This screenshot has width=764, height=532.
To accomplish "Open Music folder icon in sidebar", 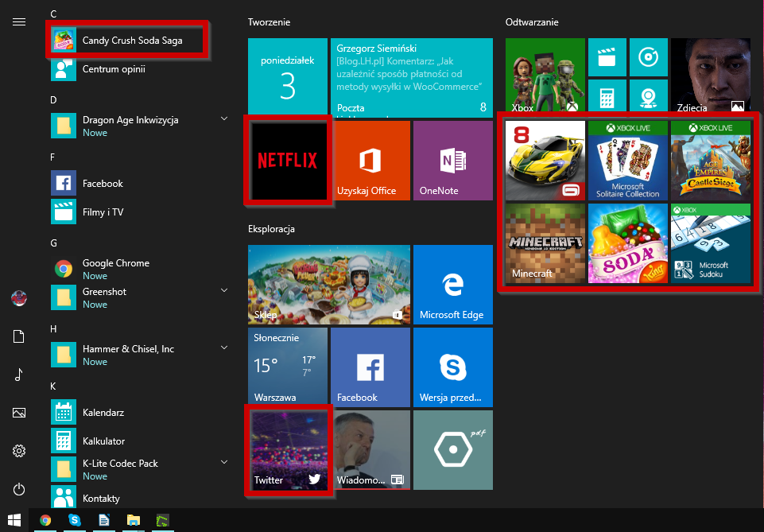I will (19, 375).
